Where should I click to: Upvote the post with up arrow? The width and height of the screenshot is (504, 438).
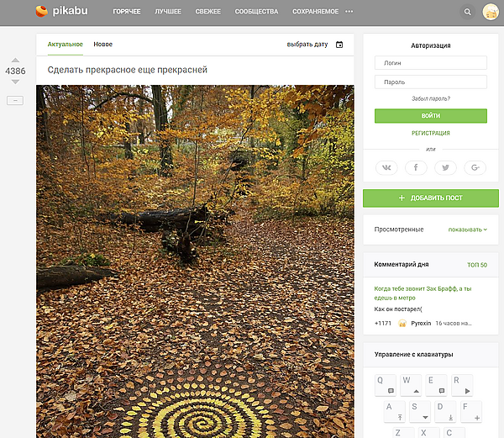click(15, 61)
